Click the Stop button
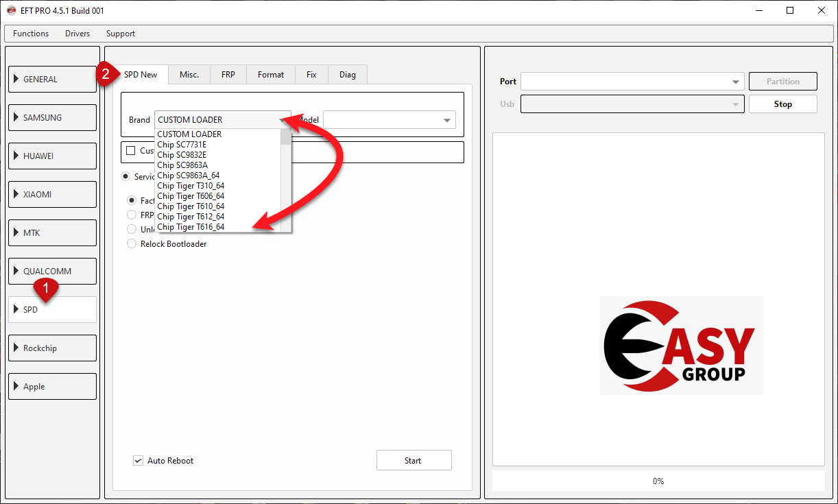 point(783,104)
